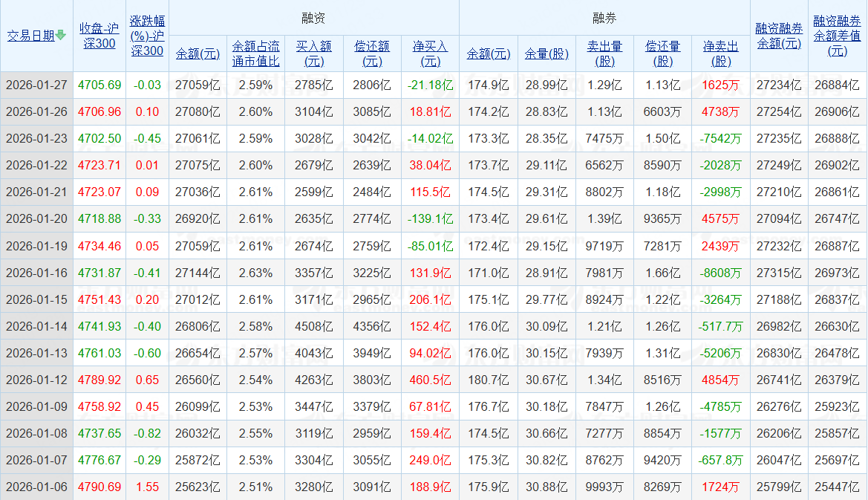Click total balance 27315亿
868x500 pixels.
[779, 273]
